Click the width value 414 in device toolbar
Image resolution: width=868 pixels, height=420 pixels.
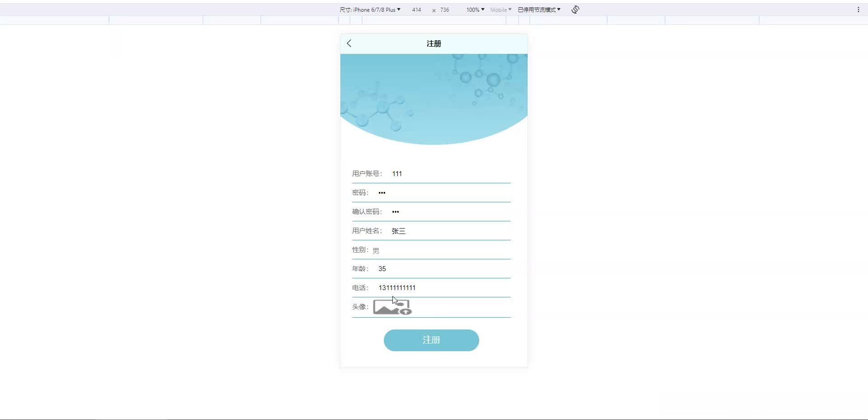click(x=416, y=9)
